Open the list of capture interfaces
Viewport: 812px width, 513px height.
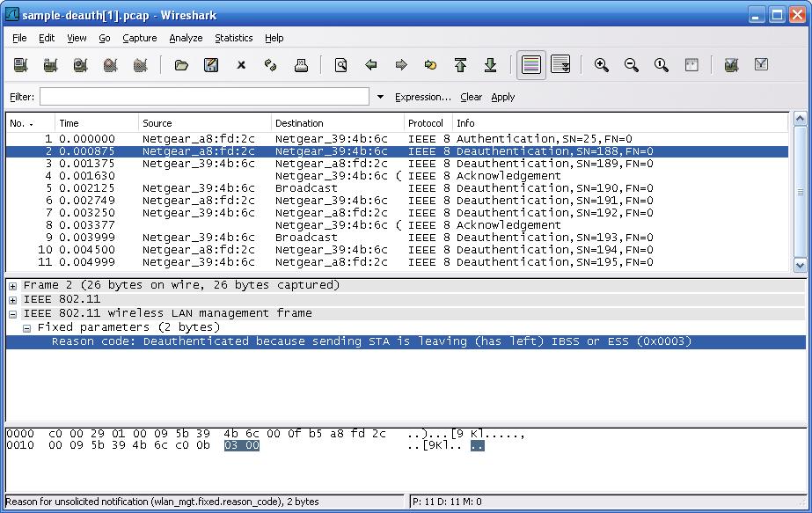click(21, 65)
